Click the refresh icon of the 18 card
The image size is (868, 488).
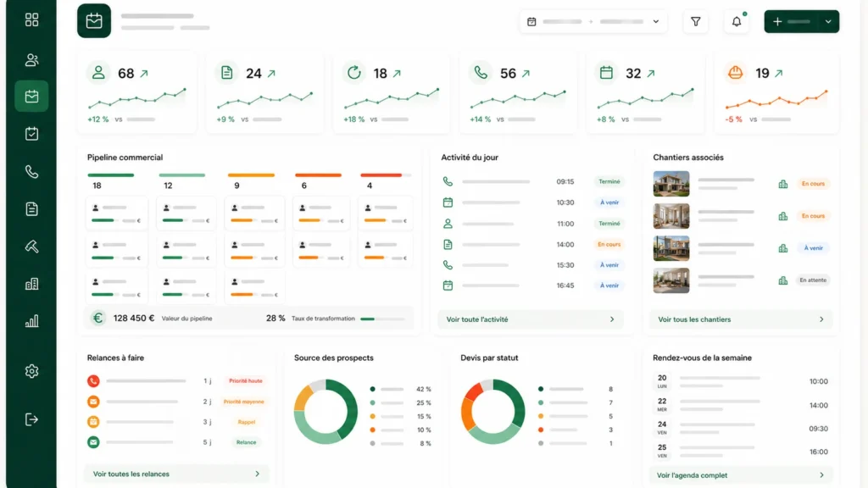pyautogui.click(x=353, y=73)
